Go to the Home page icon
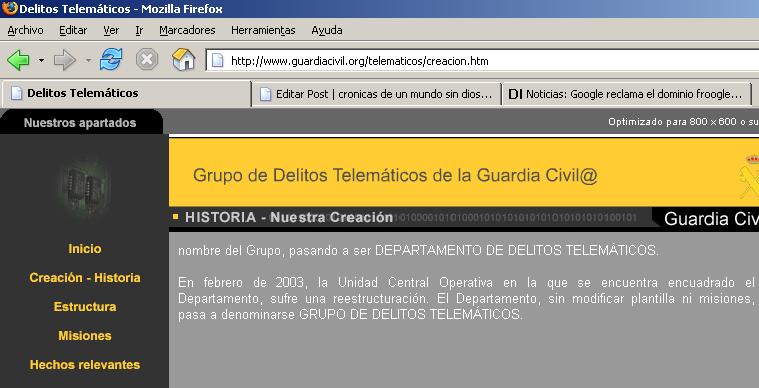759x388 pixels. 183,60
